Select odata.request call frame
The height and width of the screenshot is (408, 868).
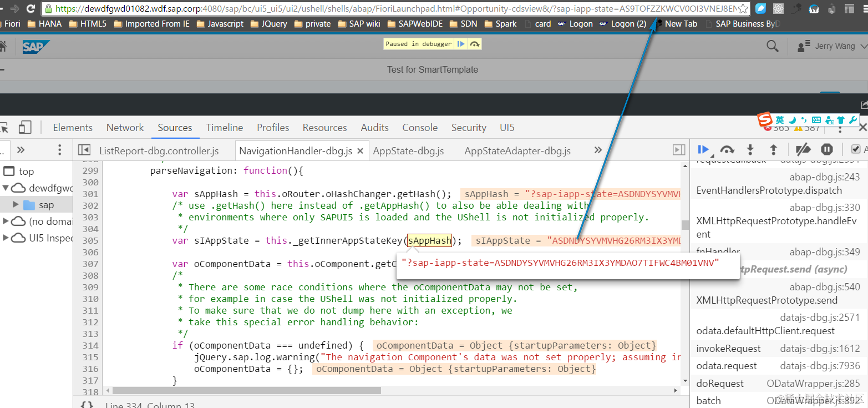[778, 366]
